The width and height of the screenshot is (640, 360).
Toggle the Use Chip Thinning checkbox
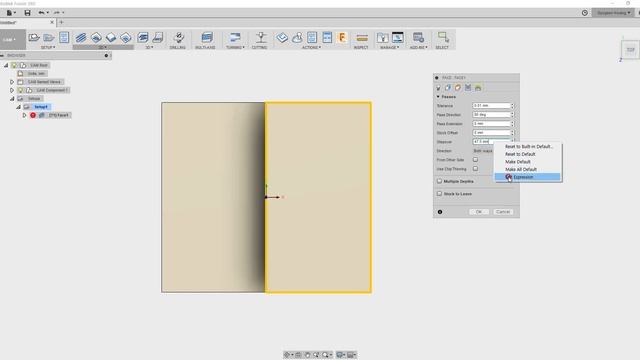(x=475, y=169)
